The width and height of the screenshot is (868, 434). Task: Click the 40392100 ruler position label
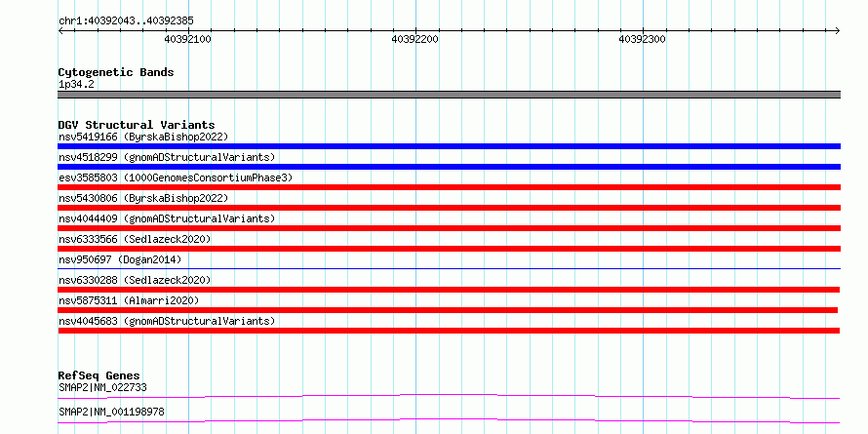187,40
